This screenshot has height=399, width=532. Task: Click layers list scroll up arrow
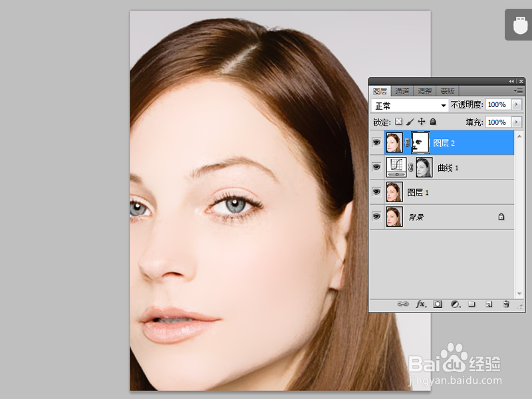519,136
